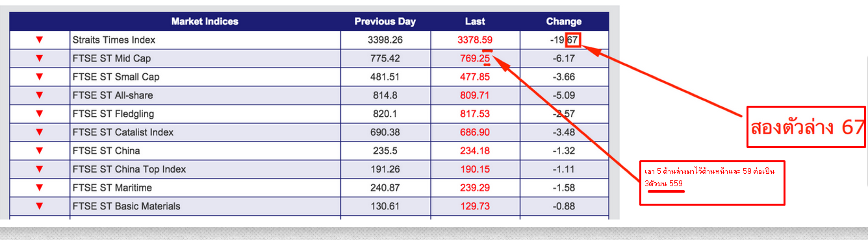Click the red down arrow beside FTSE ST All-share
The image size is (868, 242).
(x=40, y=95)
